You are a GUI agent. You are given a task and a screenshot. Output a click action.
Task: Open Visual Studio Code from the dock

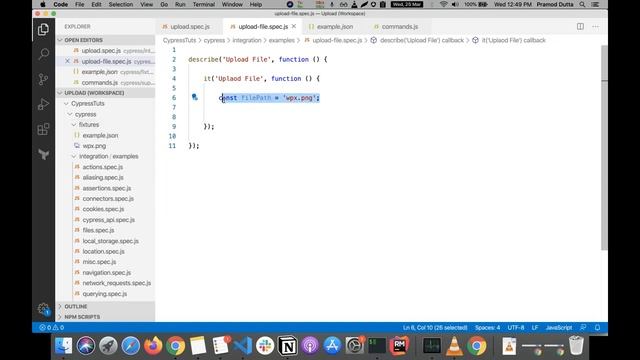click(x=243, y=346)
